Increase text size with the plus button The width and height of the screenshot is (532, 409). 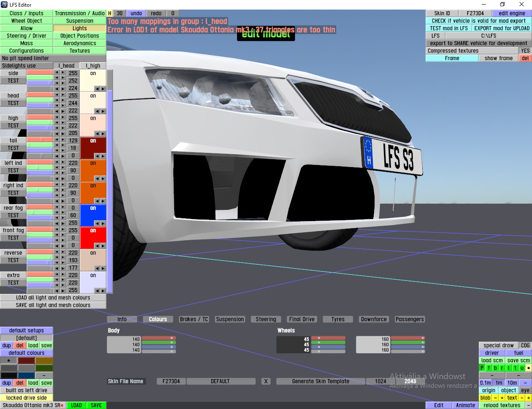pyautogui.click(x=529, y=398)
